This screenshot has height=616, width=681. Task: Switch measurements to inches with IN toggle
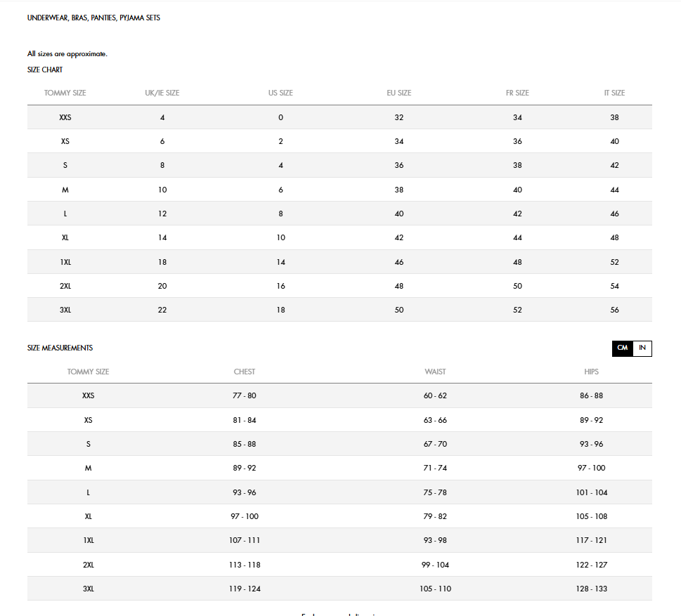[x=642, y=348]
